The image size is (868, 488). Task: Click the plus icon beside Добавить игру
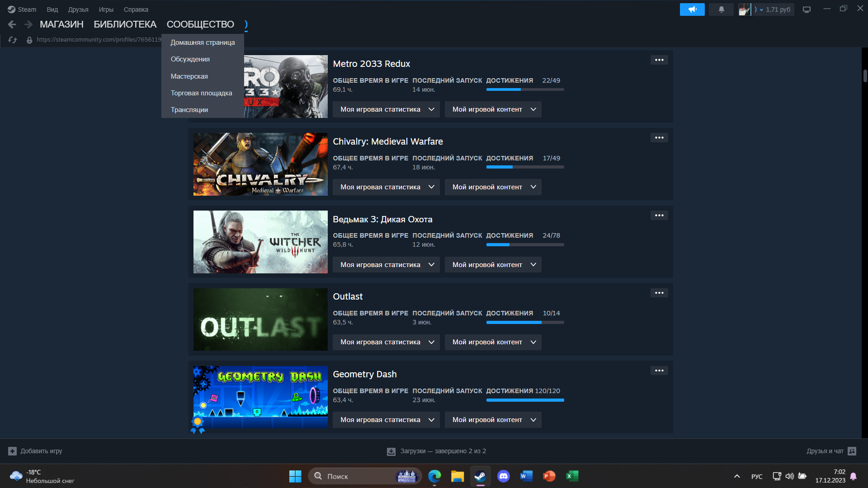point(12,451)
